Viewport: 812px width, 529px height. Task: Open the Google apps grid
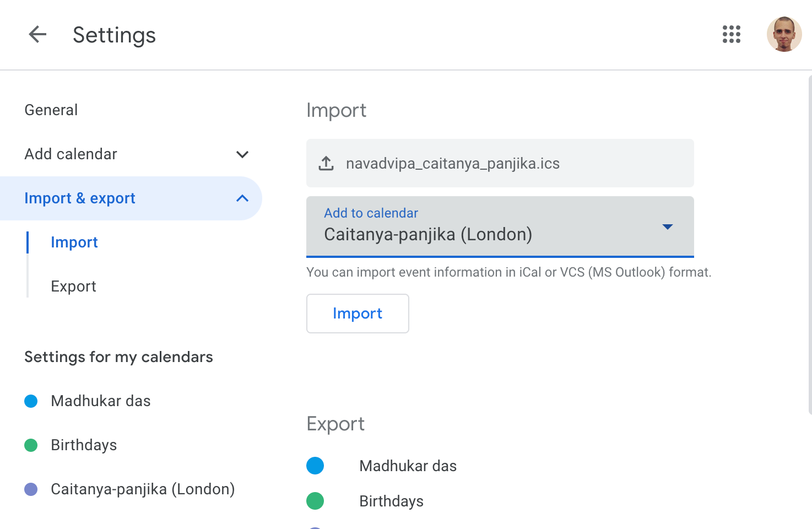click(x=731, y=34)
